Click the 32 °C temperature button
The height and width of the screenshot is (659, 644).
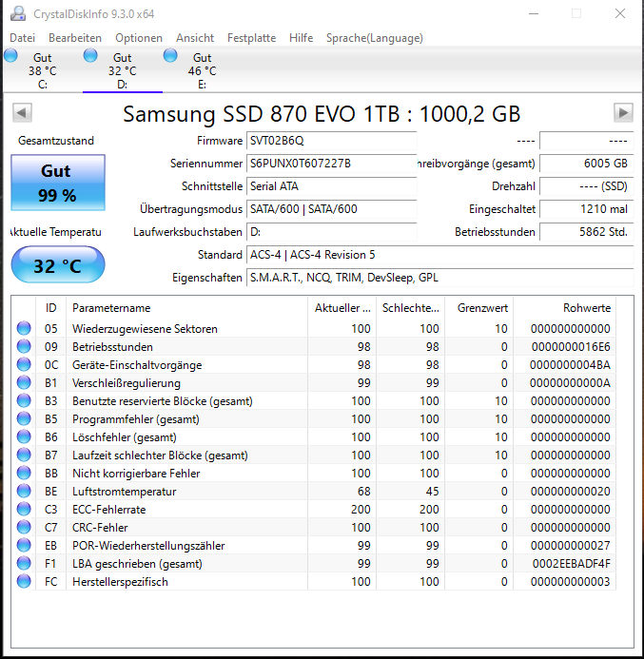point(58,264)
